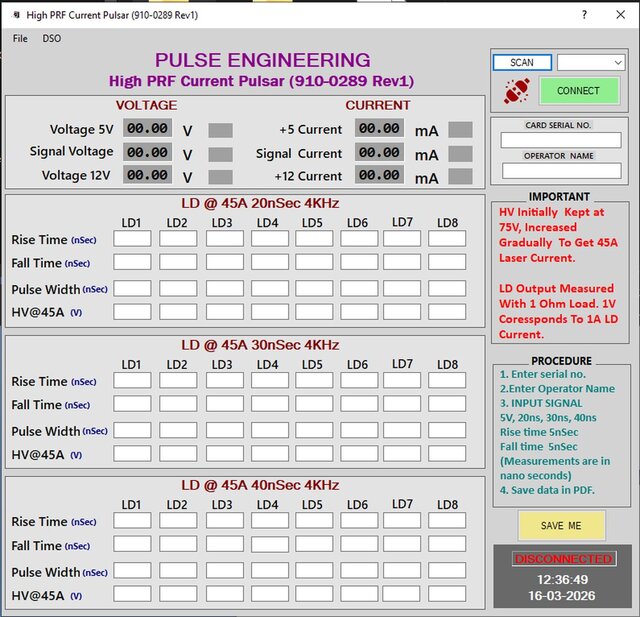Viewport: 640px width, 617px height.
Task: Click the '4. Save data in PDF.' procedure step
Action: tap(547, 490)
